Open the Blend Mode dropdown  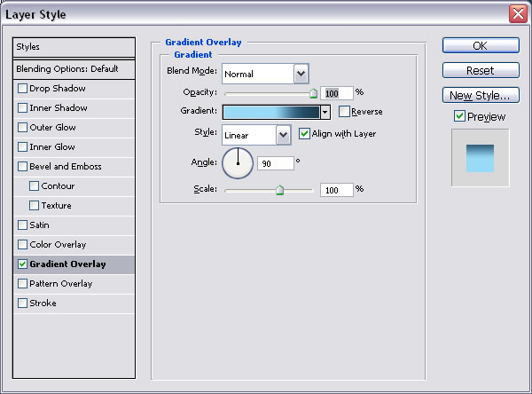[301, 74]
